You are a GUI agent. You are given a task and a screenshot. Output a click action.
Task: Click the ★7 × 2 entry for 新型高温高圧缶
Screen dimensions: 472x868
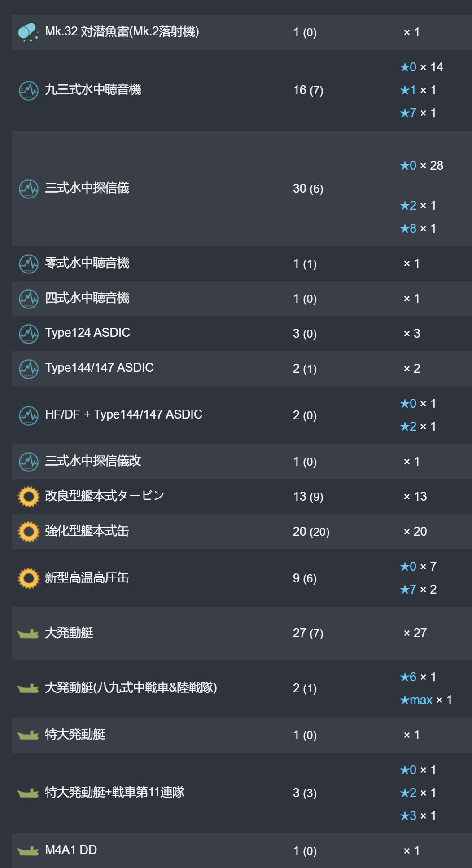coord(418,589)
